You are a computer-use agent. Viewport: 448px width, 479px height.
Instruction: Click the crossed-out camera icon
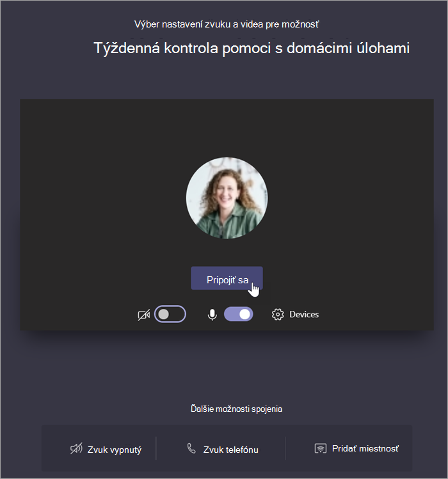click(144, 315)
